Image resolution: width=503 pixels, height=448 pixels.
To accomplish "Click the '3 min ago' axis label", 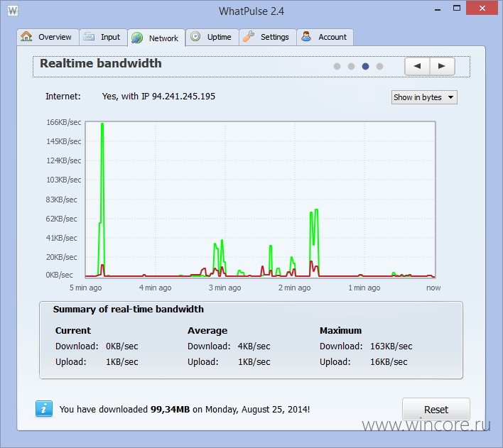I will (225, 288).
